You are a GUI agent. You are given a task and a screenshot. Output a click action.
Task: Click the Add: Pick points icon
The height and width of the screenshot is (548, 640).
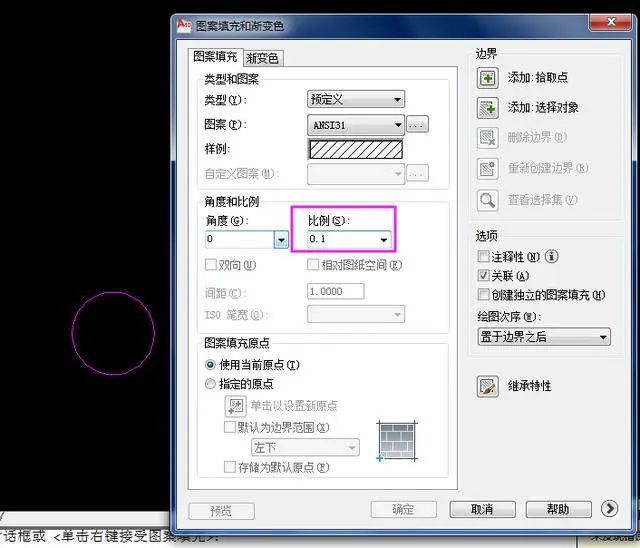(487, 78)
